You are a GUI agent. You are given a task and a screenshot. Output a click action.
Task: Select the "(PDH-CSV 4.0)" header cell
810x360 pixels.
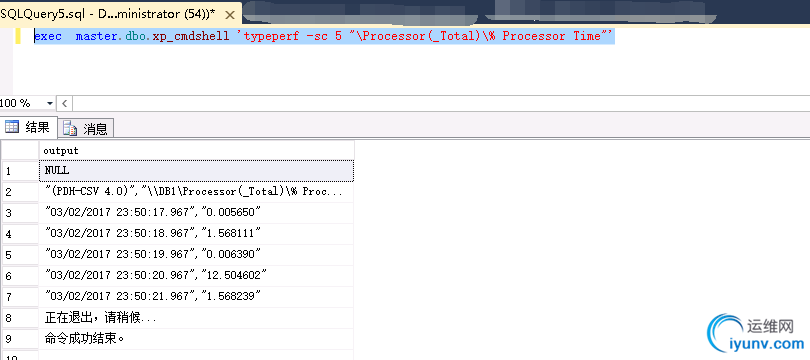[197, 192]
